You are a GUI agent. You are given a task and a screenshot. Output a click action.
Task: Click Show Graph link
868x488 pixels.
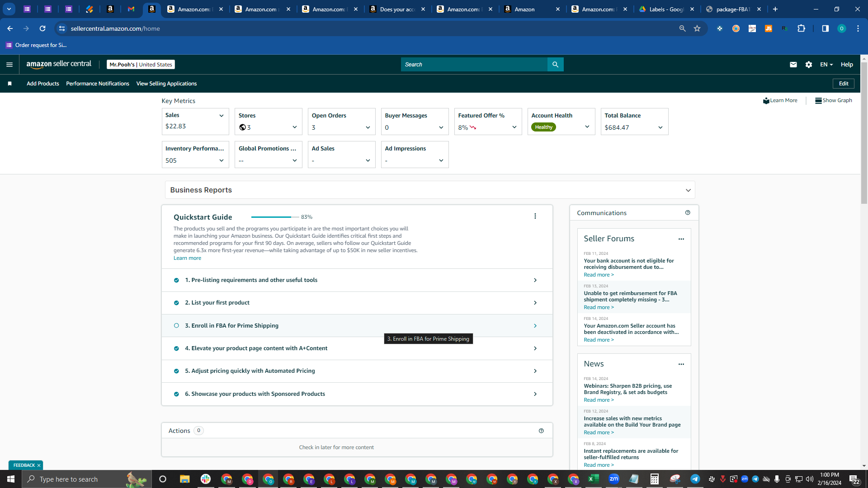click(834, 100)
